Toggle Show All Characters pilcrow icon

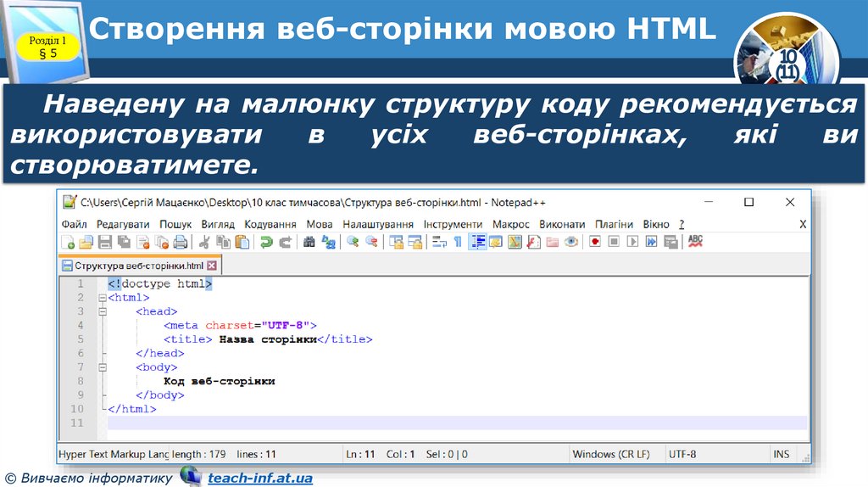pyautogui.click(x=458, y=242)
